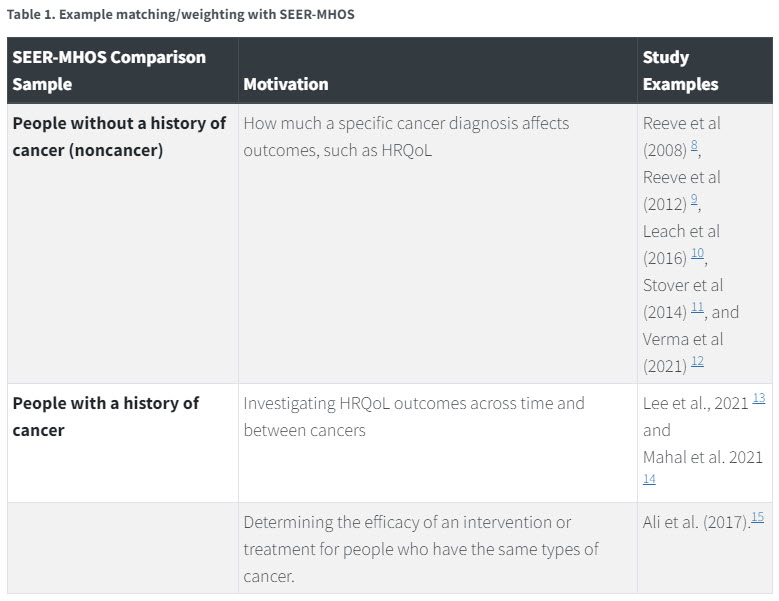Click superscript 15 after Ali et al. (2017)
Viewport: 779px width, 601px height.
click(x=757, y=517)
